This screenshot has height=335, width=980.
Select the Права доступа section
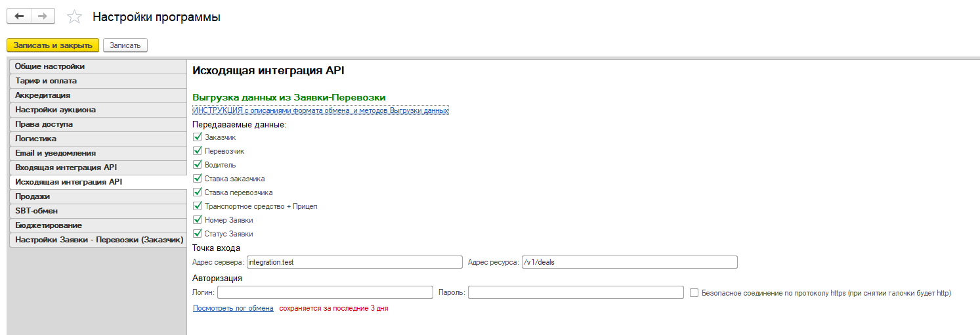coord(98,124)
